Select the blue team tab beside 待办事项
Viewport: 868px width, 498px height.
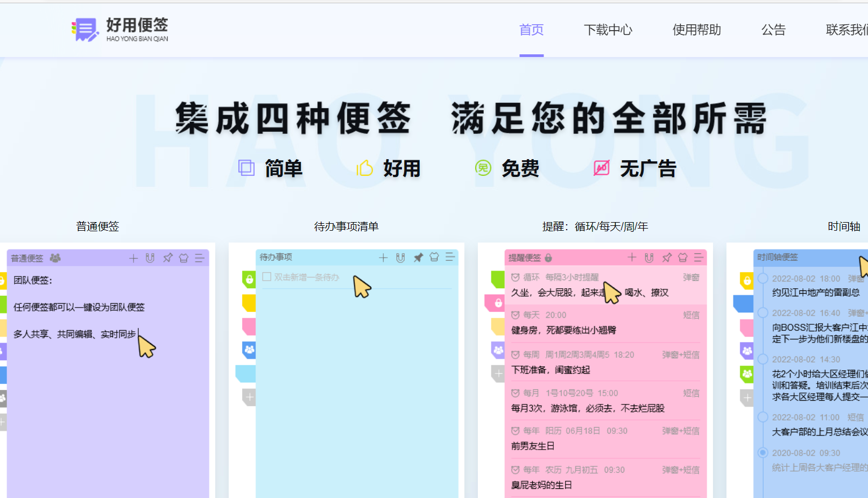pos(249,350)
